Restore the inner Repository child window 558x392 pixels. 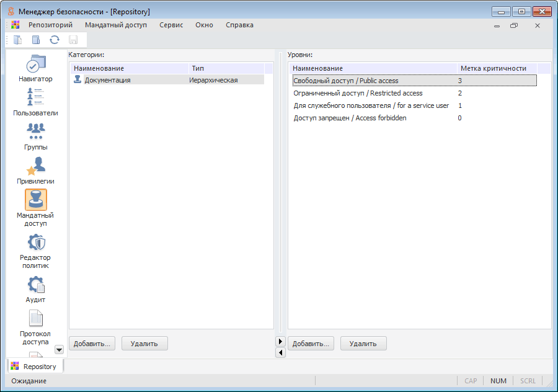tap(514, 25)
